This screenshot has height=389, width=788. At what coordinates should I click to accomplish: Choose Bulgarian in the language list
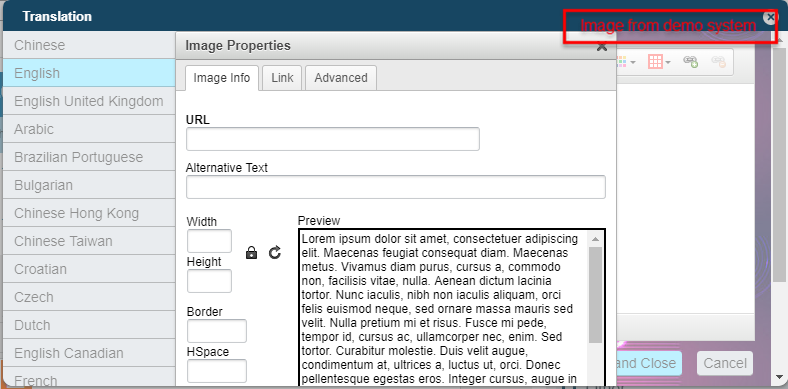89,185
